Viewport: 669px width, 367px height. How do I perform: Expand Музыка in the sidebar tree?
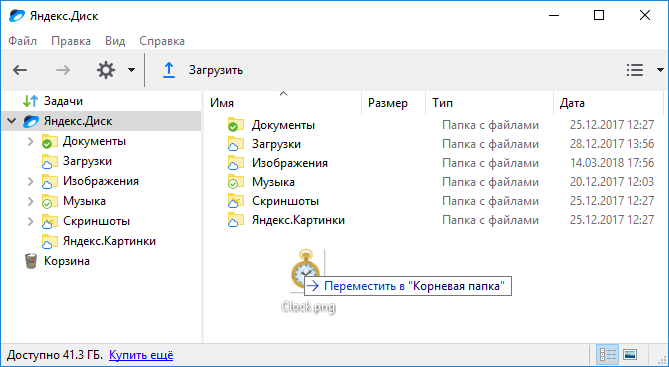(x=30, y=201)
